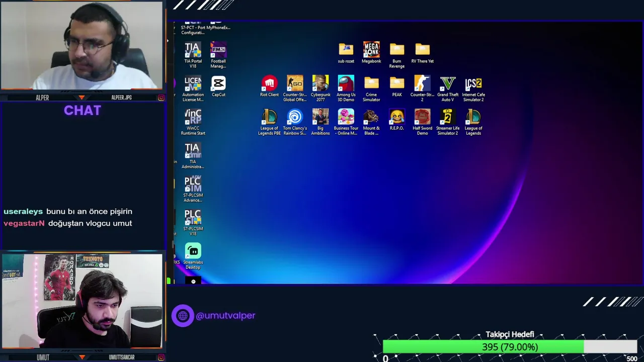The image size is (644, 362).
Task: Open Streamlabs Desktop shortcut
Action: coord(193,256)
